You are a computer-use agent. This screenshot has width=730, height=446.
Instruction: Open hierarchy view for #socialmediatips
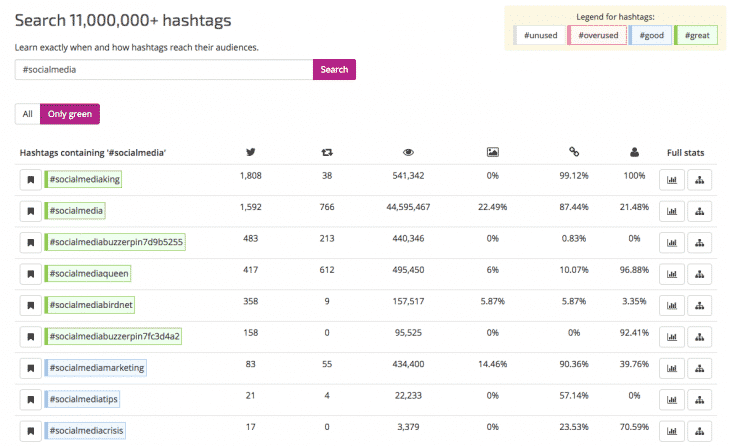click(x=699, y=399)
